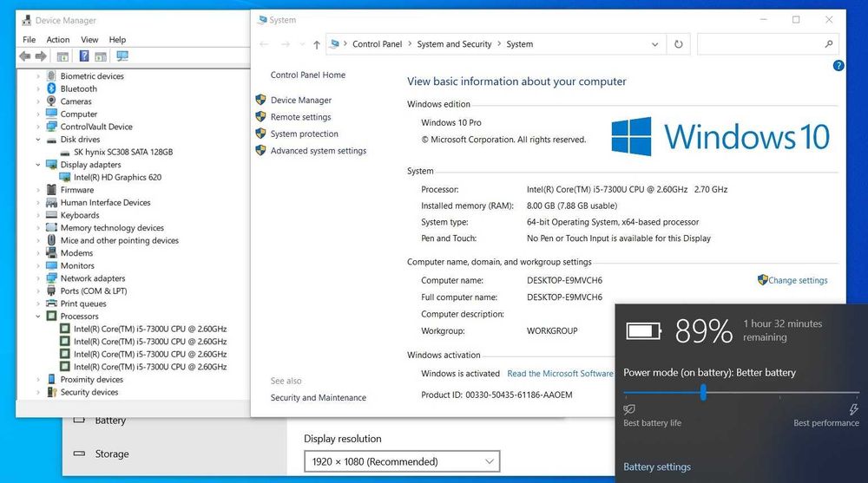
Task: Expand the Network adapters tree node
Action: [x=38, y=278]
